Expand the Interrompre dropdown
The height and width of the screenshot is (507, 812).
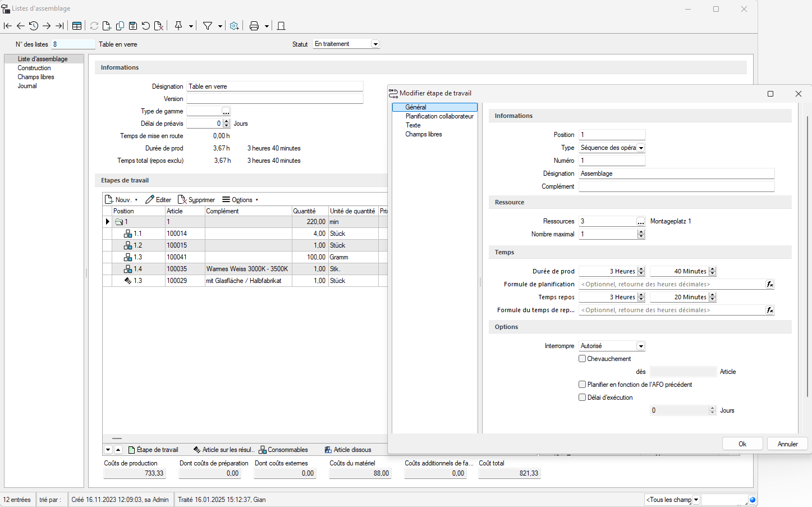[641, 346]
